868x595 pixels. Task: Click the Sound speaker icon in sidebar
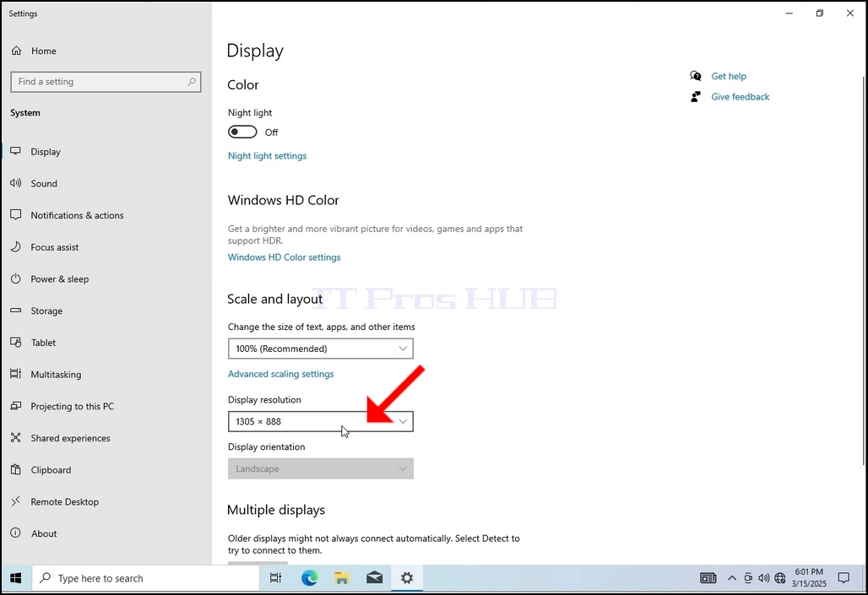pos(15,183)
